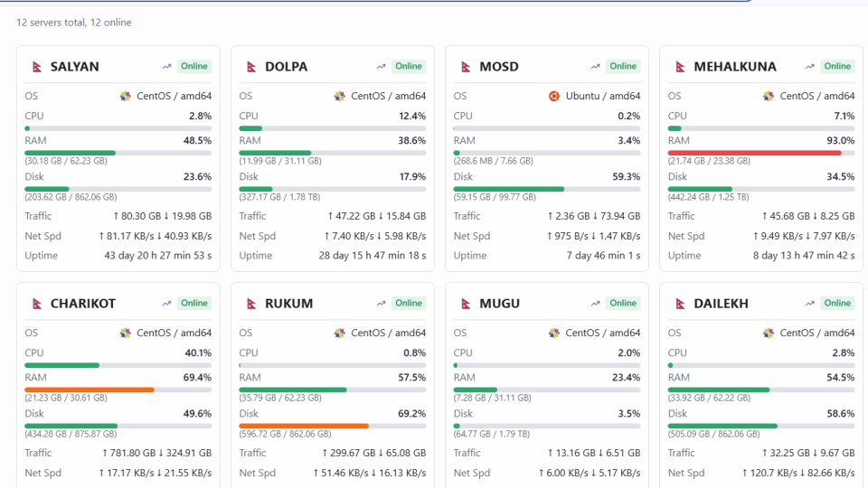
Task: Click SALYAN uptime '43 day 20 h 27 min 53 s'
Action: pos(157,256)
